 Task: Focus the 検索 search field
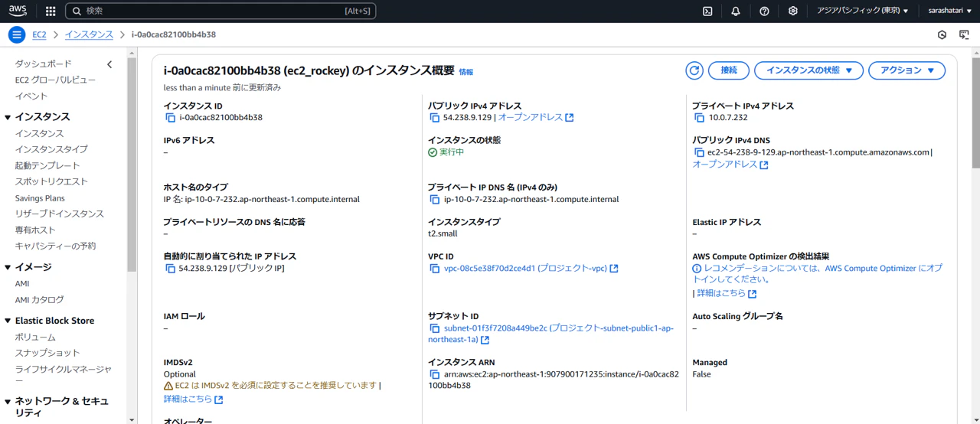(x=220, y=11)
